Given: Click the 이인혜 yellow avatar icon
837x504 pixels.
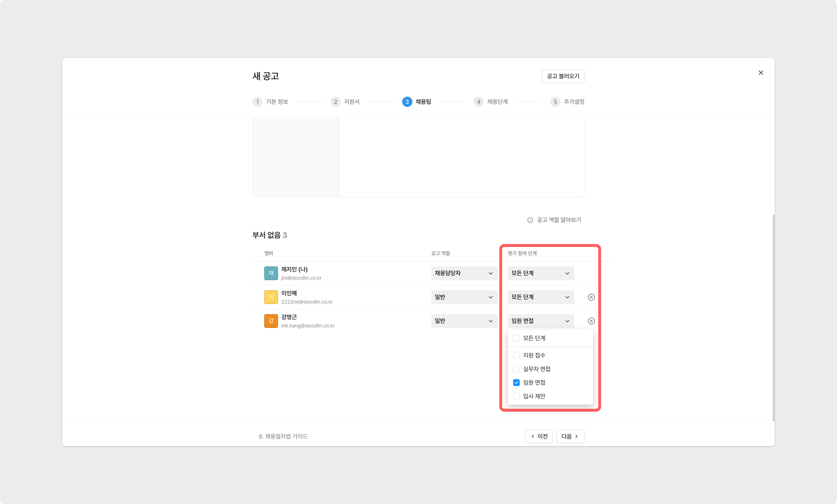Looking at the screenshot, I should pos(271,297).
